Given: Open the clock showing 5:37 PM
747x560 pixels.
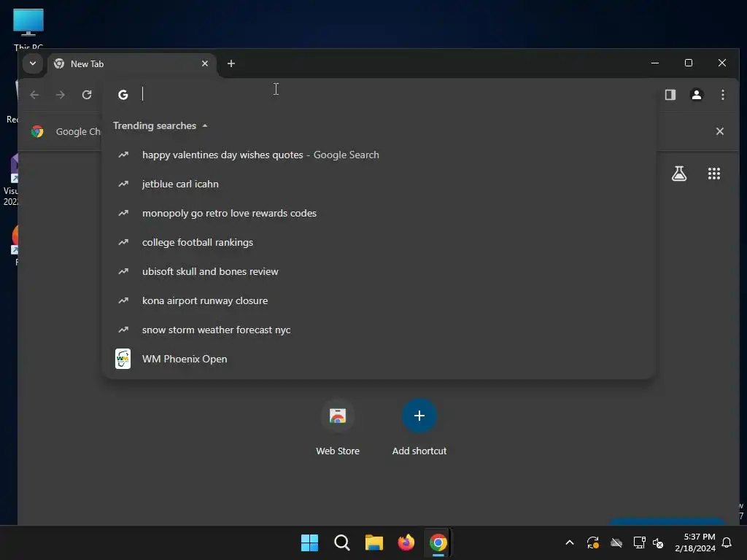Looking at the screenshot, I should [x=695, y=542].
